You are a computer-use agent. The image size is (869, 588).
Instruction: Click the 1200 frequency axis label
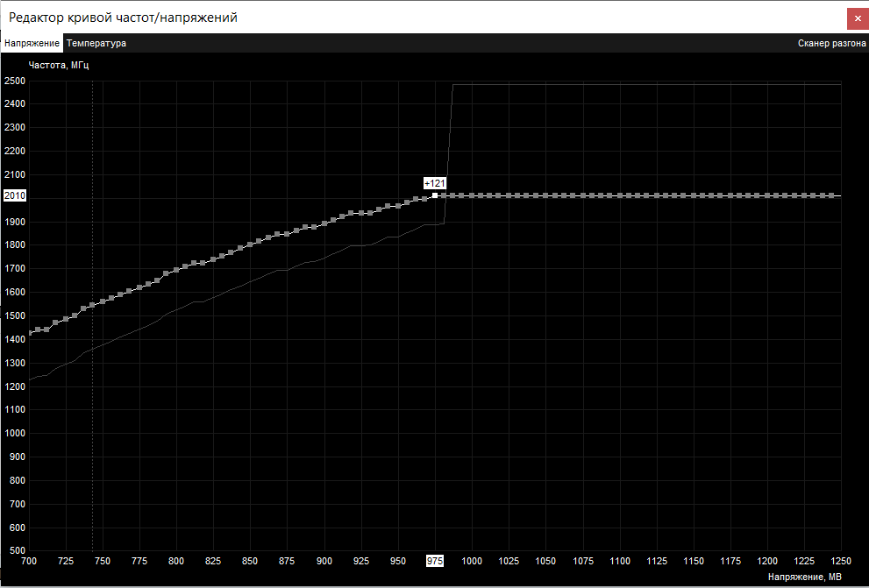click(x=14, y=386)
